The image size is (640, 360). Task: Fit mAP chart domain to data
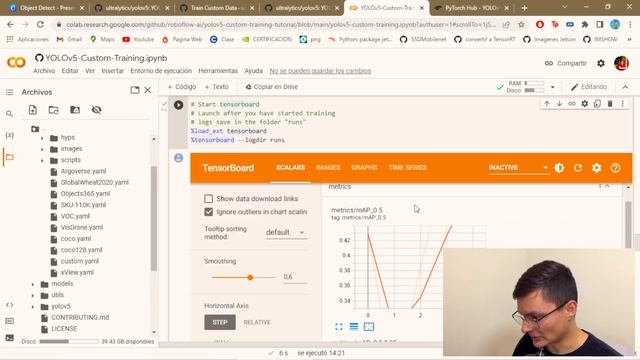(x=369, y=327)
